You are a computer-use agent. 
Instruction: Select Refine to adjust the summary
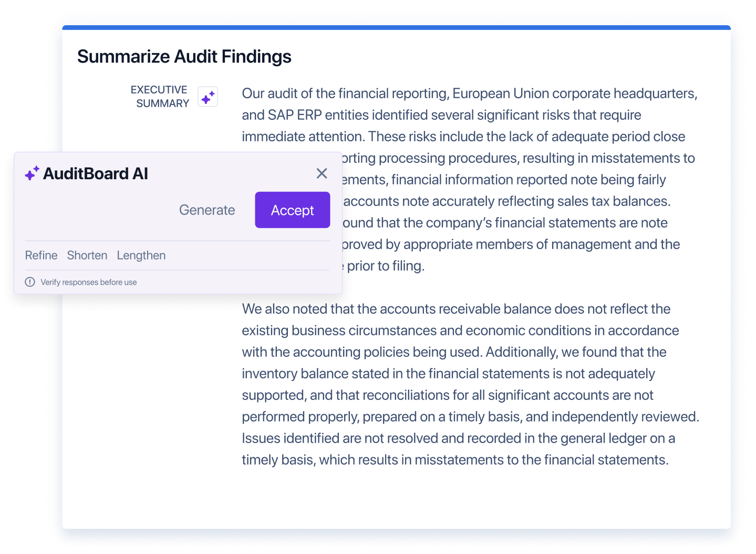click(41, 255)
